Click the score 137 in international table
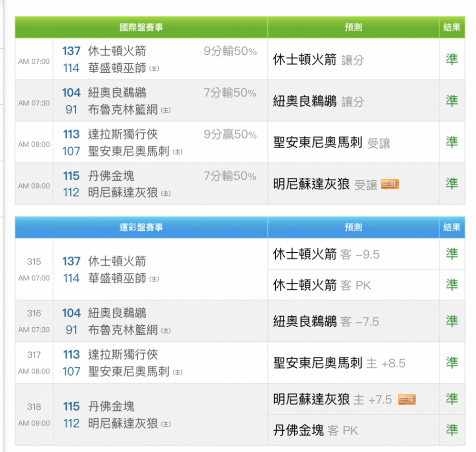Image resolution: width=476 pixels, height=452 pixels. tap(71, 51)
